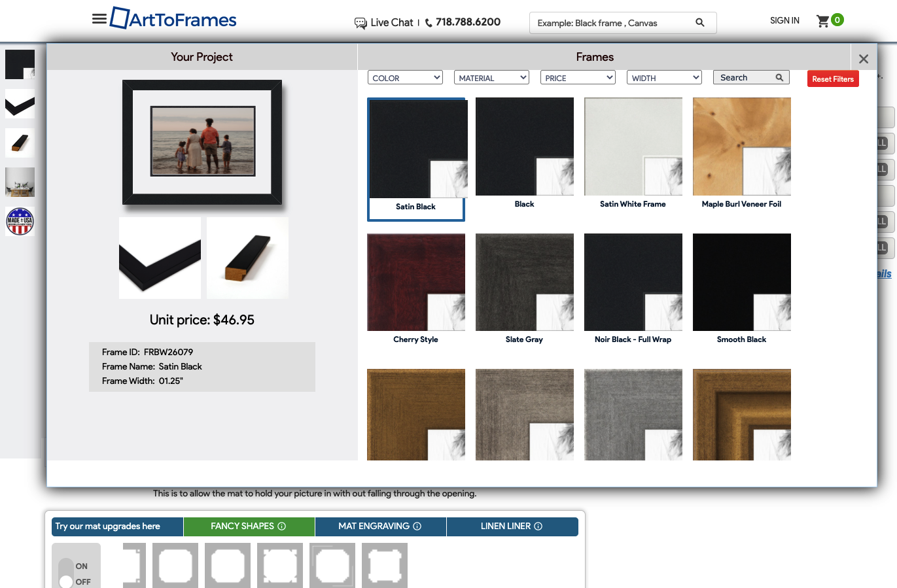897x588 pixels.
Task: Select the Maple Burl Veneer Foil frame
Action: click(742, 147)
